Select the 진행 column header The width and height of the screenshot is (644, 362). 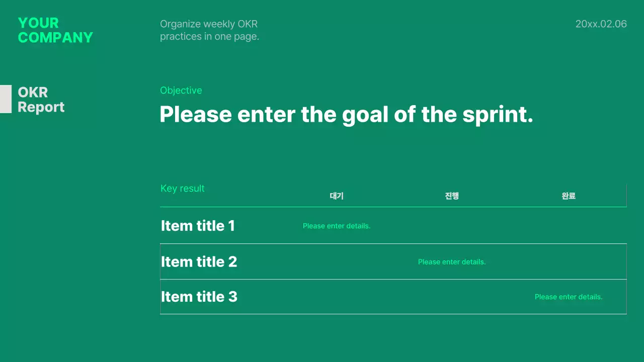[x=452, y=196]
